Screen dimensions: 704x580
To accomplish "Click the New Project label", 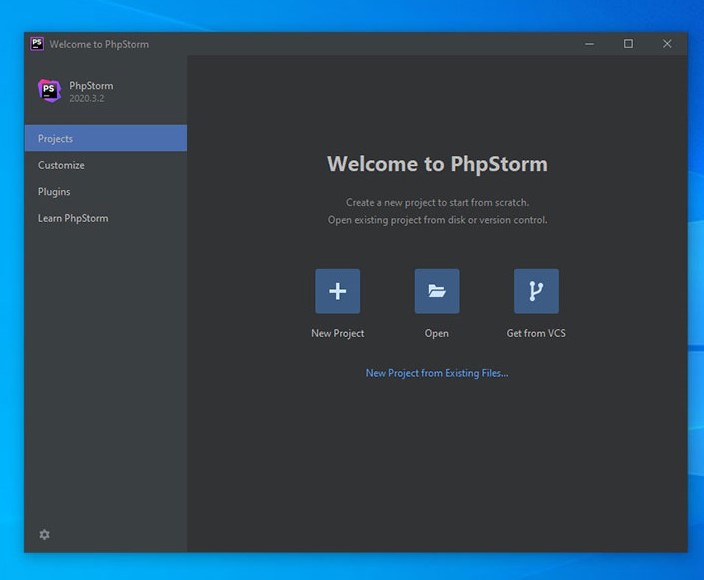I will point(338,333).
